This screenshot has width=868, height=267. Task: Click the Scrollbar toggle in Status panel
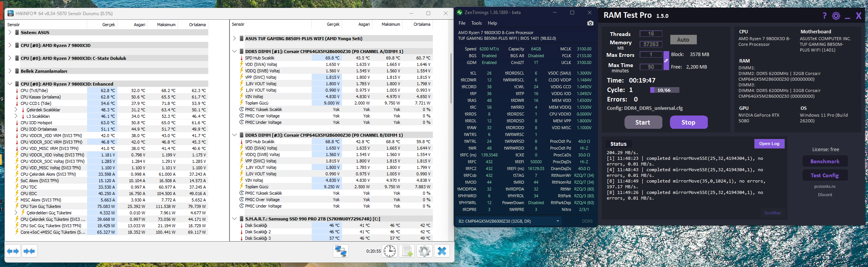tap(772, 213)
